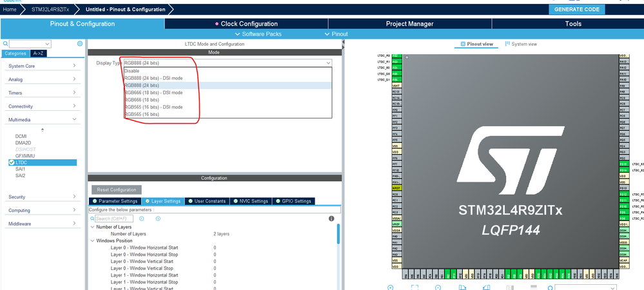
Task: Click the fit-to-view frame icon under the chip
Action: coord(415,287)
